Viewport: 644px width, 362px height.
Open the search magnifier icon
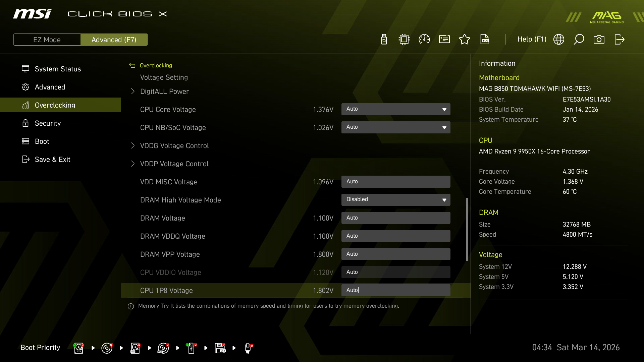click(x=579, y=40)
